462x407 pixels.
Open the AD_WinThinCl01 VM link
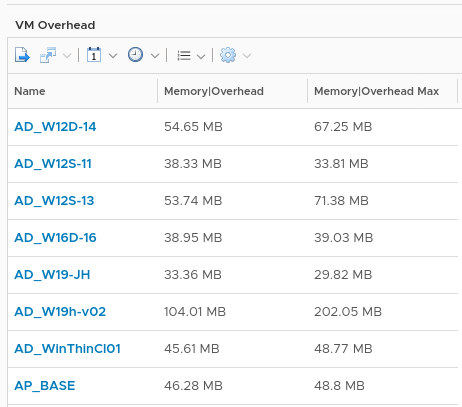point(67,349)
